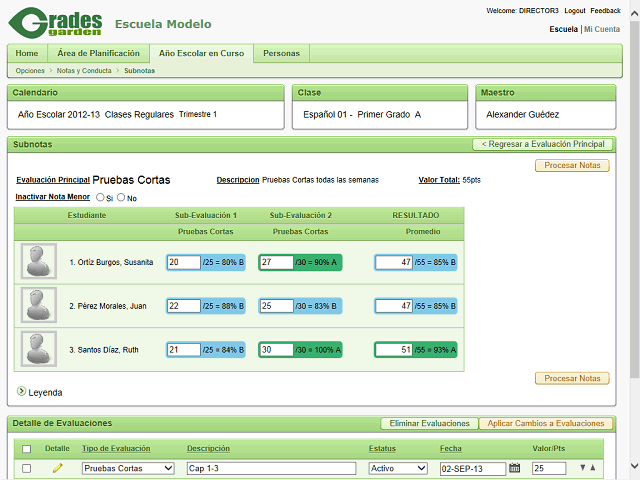640x480 pixels.
Task: Click Ruth Santos Díaz's avatar photo
Action: 39,349
